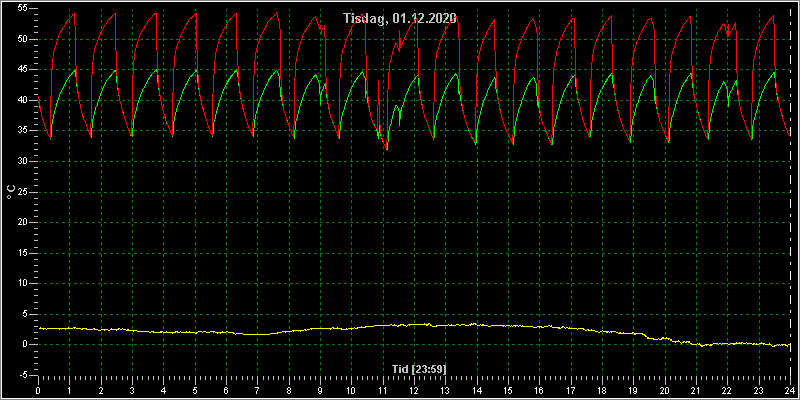Click the Tid [23:59] axis label

click(419, 368)
